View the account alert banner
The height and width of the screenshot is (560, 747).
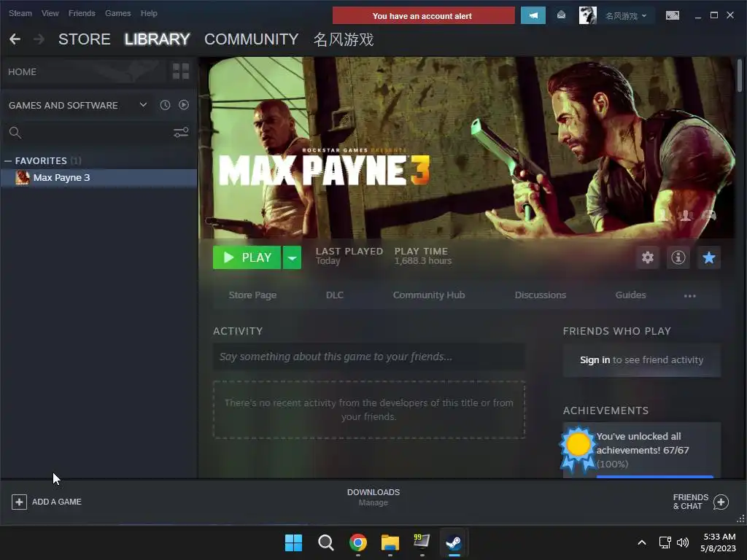[x=424, y=16]
